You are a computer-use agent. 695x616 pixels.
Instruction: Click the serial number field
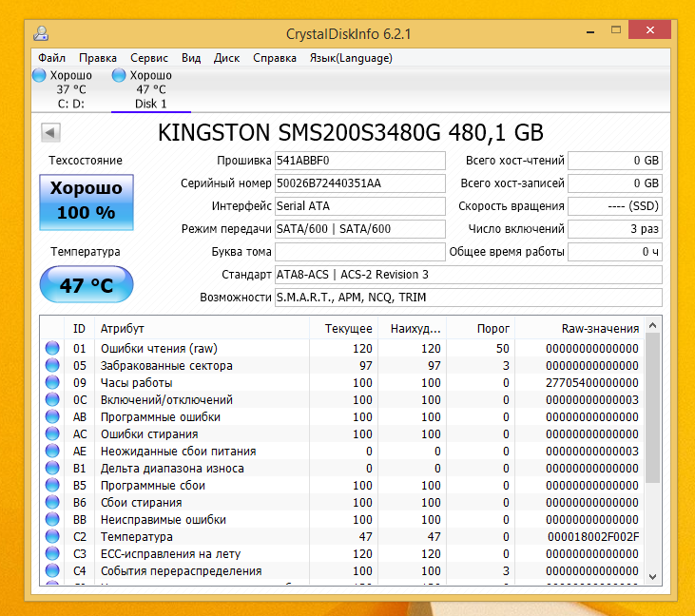tap(359, 183)
